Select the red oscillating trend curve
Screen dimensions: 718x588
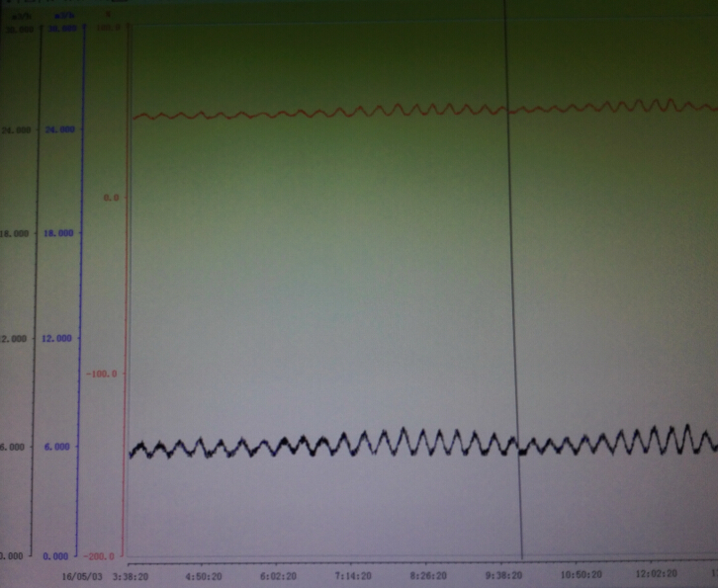coord(425,110)
